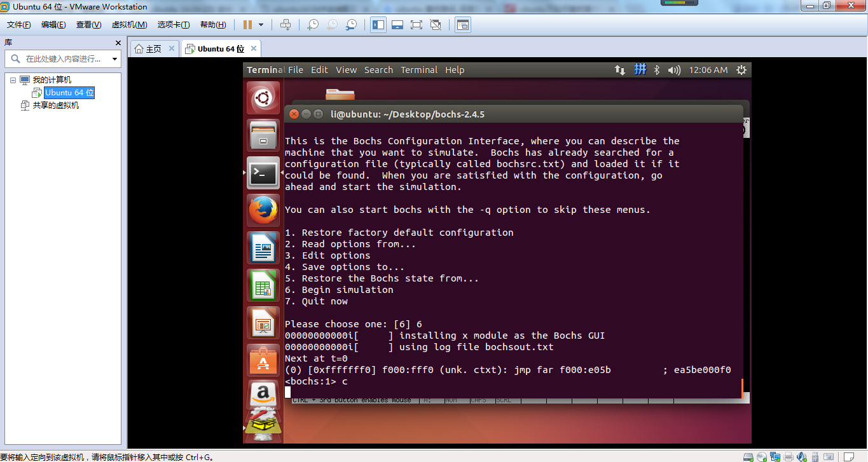Open the Ubuntu sound volume indicator
This screenshot has height=462, width=868.
[x=674, y=70]
